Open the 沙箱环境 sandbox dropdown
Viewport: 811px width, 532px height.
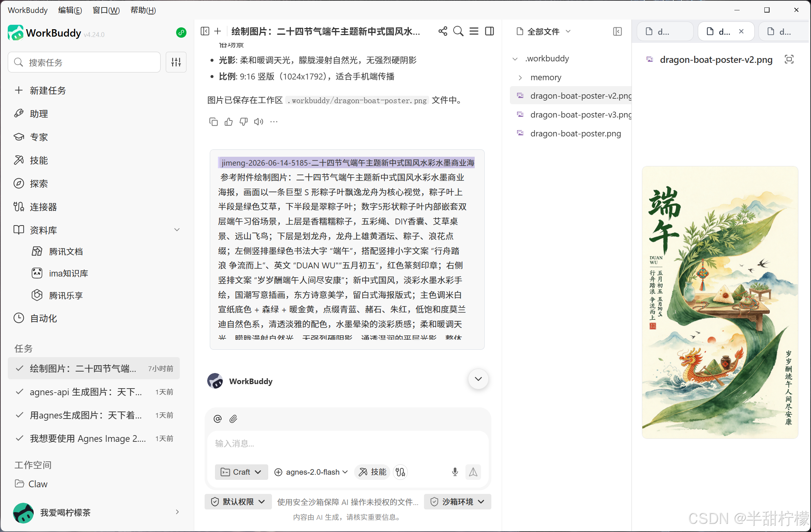[x=458, y=502]
